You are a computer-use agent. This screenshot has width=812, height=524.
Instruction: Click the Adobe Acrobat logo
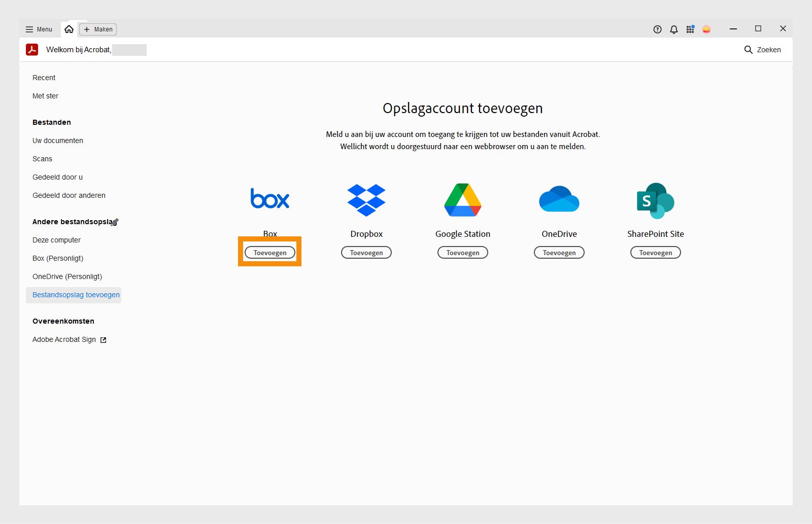pos(32,50)
